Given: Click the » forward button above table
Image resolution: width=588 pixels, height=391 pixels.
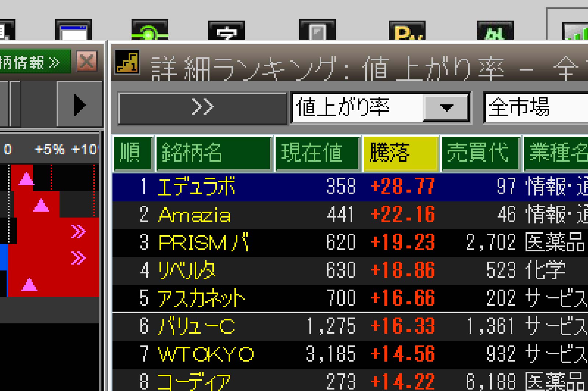Looking at the screenshot, I should 202,108.
